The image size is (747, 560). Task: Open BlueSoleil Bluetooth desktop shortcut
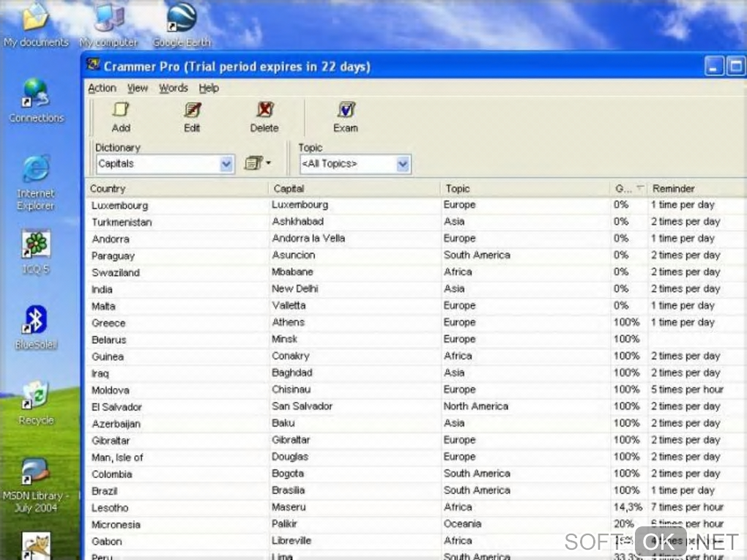tap(36, 328)
